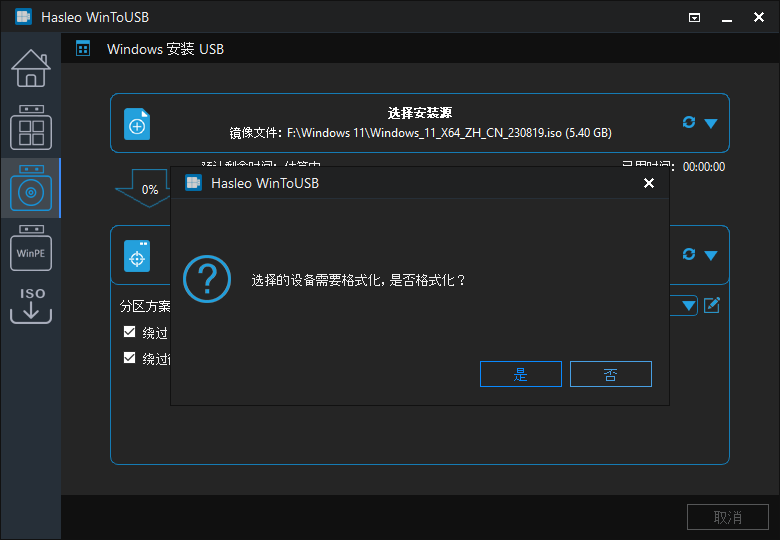Click the 选择安装源 heading

[420, 113]
